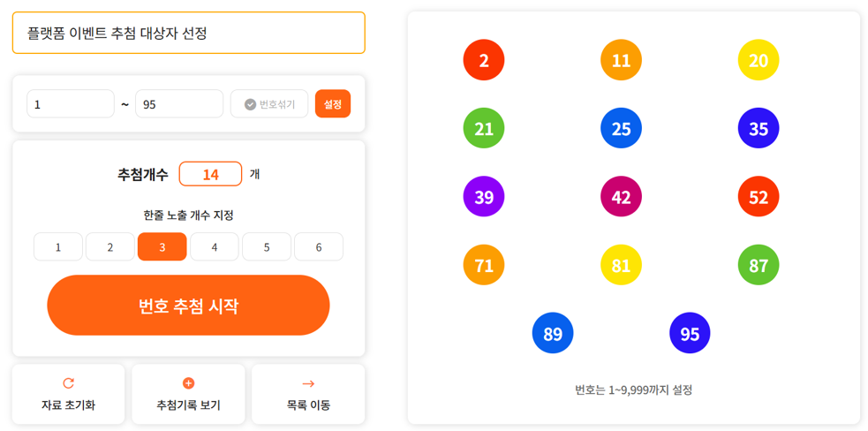This screenshot has width=868, height=431.
Task: Click the 추첨개수 count field showing 14
Action: (x=210, y=174)
